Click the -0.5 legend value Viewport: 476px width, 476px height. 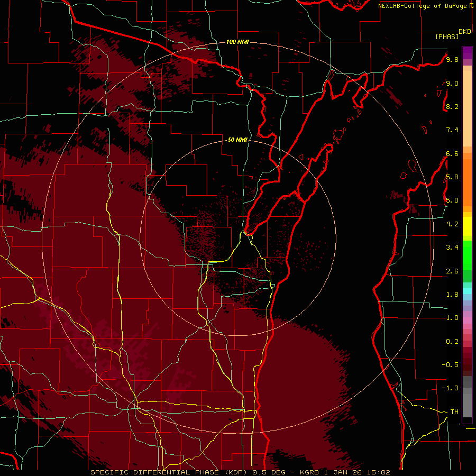450,365
